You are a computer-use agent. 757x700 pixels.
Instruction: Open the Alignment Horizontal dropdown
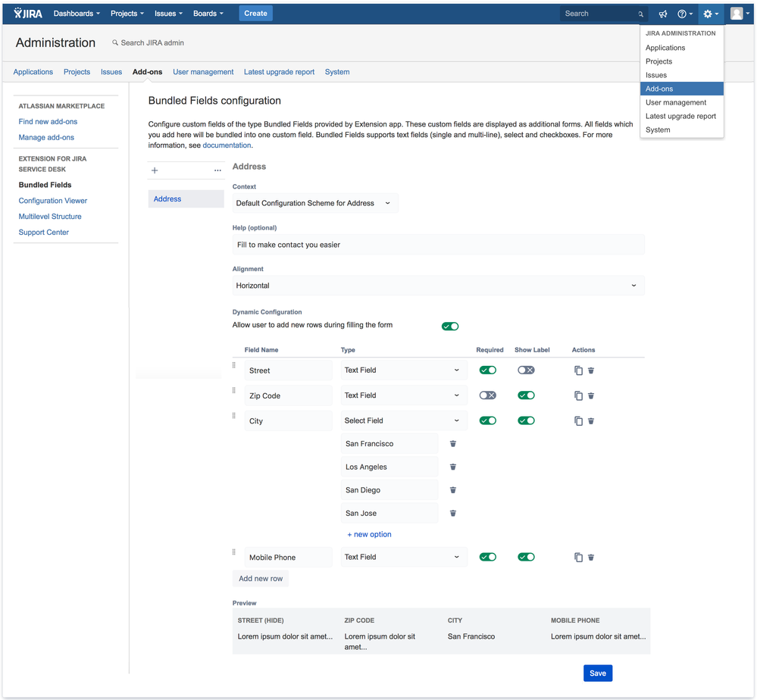[438, 286]
